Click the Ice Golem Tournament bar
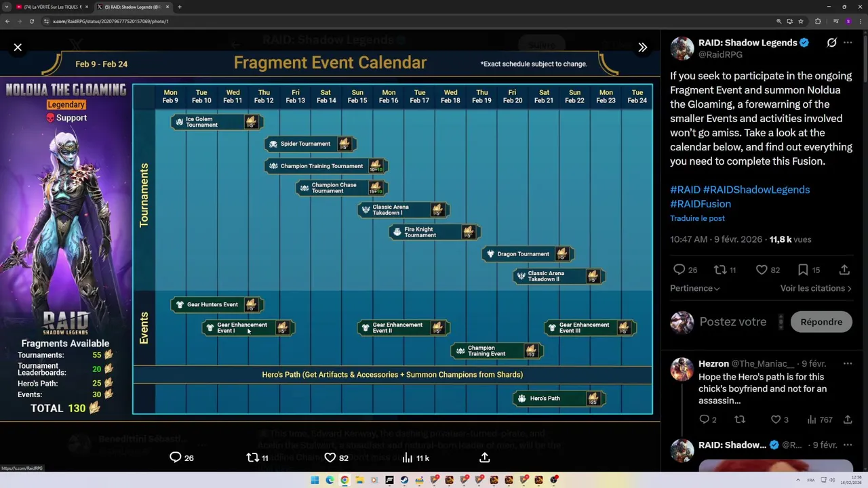The height and width of the screenshot is (488, 868). (217, 122)
